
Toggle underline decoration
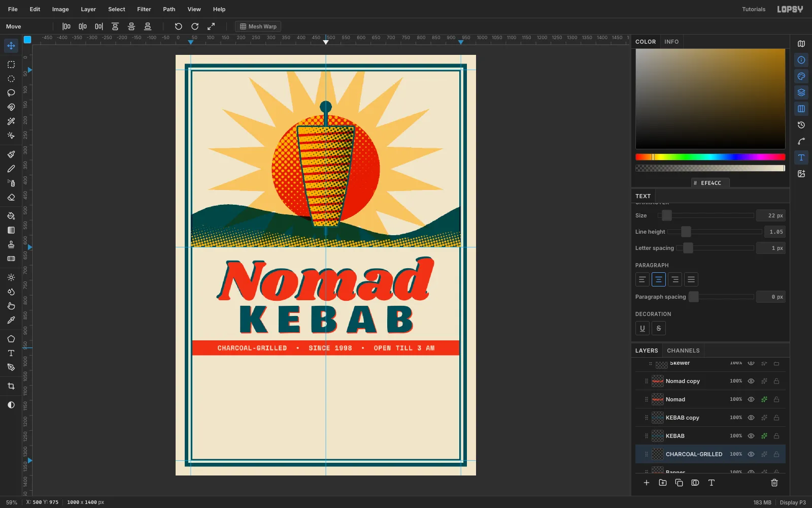click(642, 328)
